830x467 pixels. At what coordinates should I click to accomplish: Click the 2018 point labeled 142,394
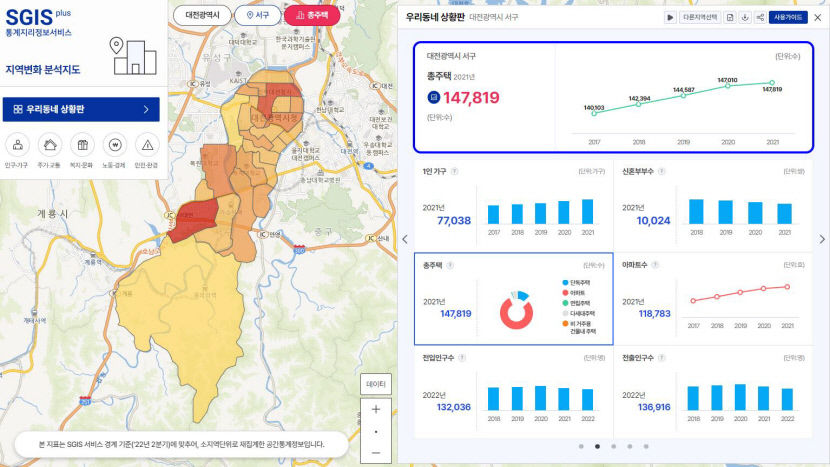coord(638,104)
